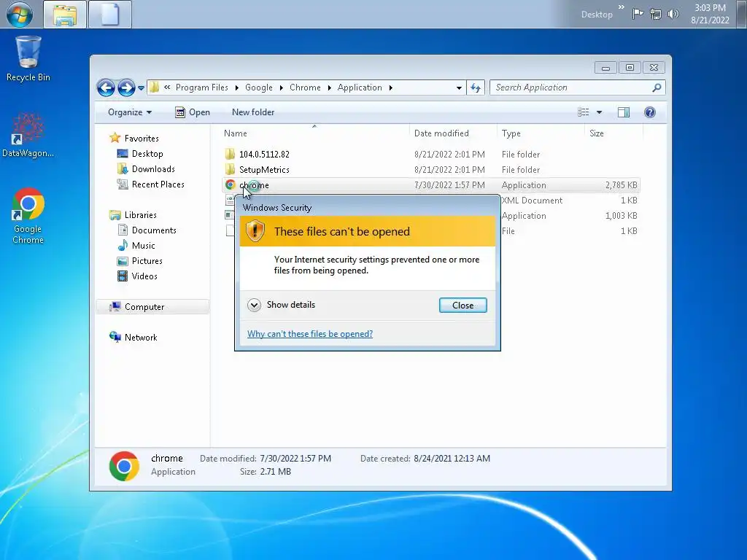Select the Google Chrome desktop shortcut
The width and height of the screenshot is (747, 560).
[28, 216]
